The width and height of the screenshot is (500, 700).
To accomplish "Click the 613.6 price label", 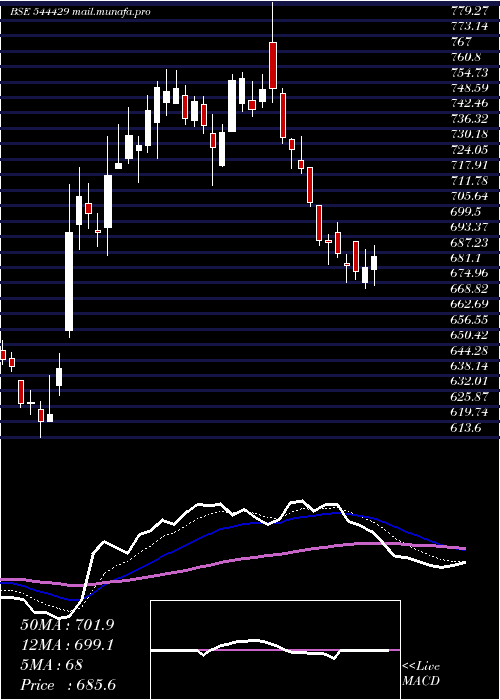I will click(x=466, y=428).
